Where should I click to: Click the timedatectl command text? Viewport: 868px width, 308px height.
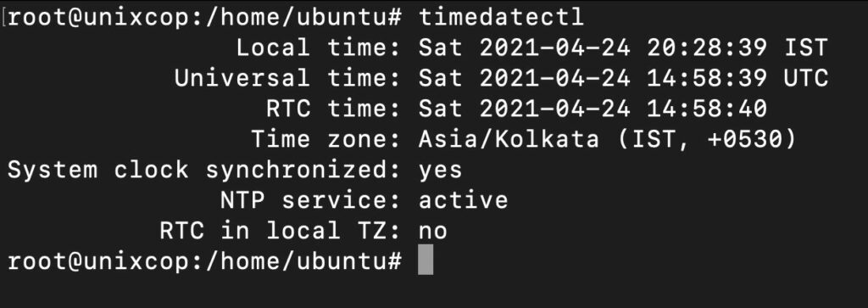click(x=502, y=17)
